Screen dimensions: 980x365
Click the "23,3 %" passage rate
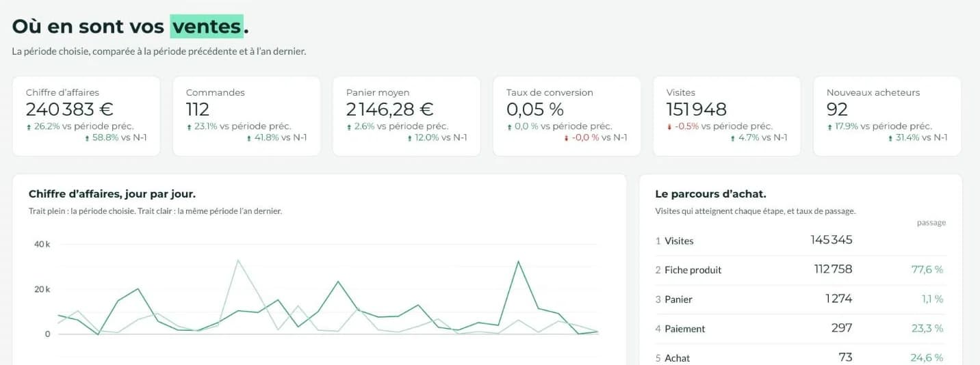tap(928, 329)
